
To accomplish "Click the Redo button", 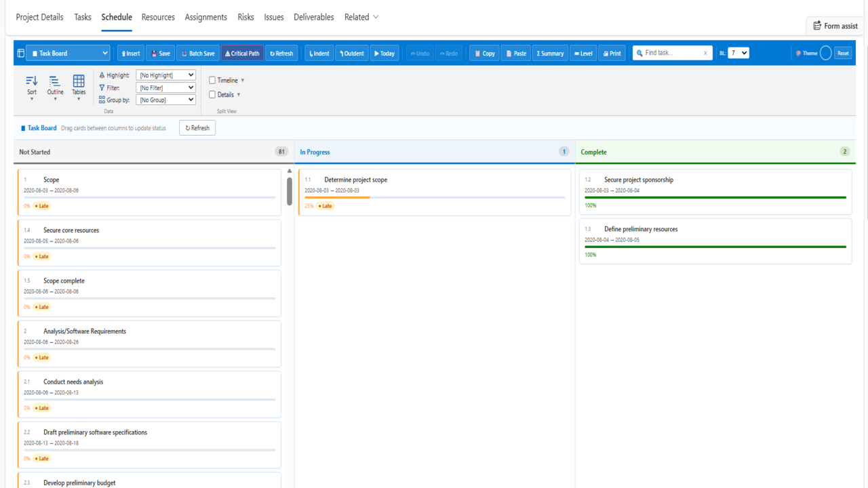I will [x=448, y=53].
